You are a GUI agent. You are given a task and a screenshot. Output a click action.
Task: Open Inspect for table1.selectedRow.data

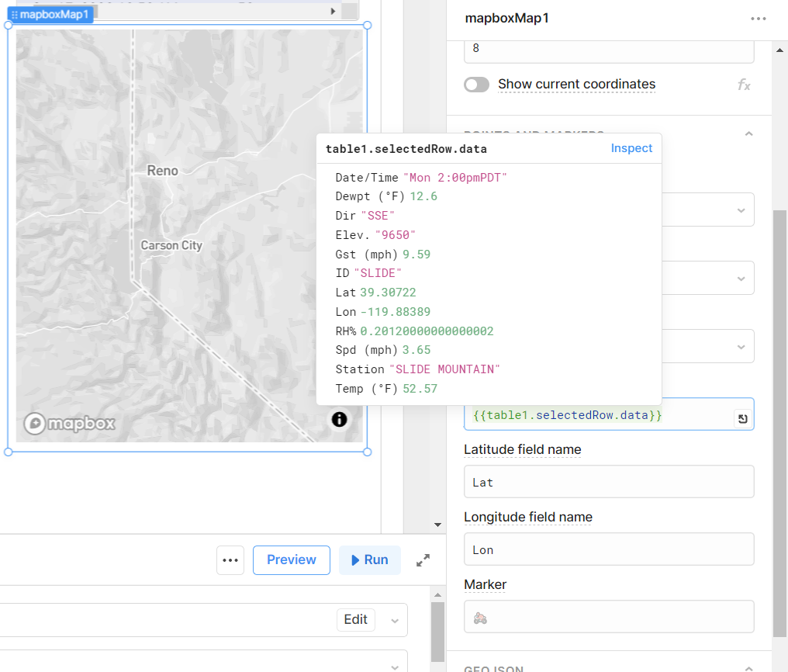[x=631, y=148]
